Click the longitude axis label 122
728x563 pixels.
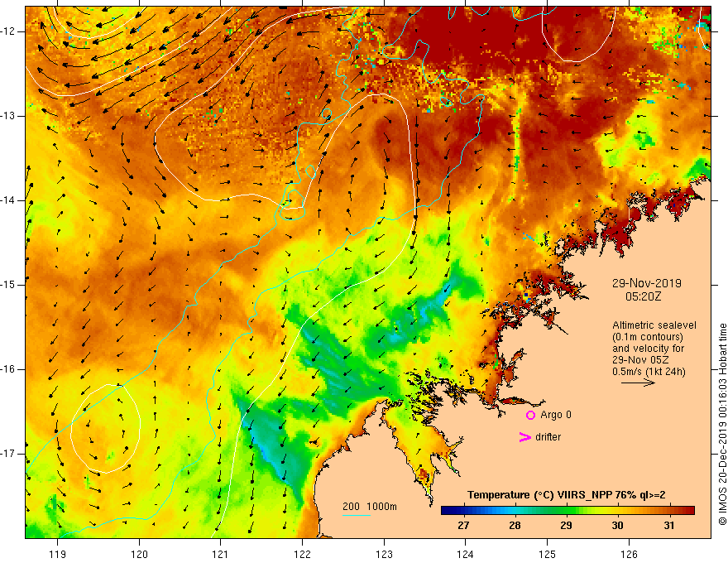(302, 554)
